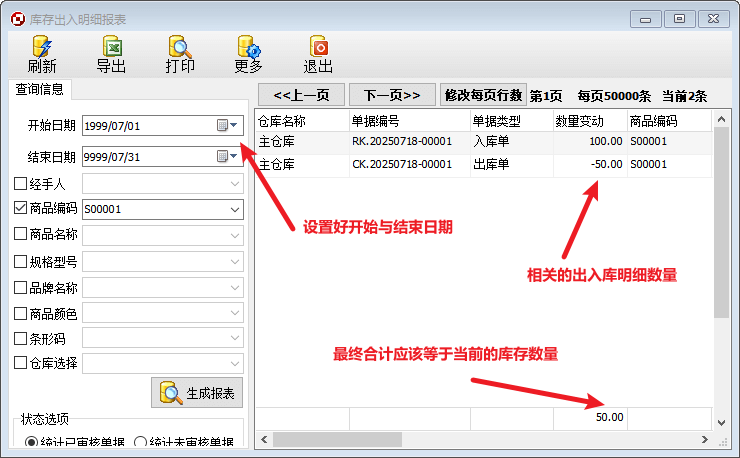740x458 pixels.
Task: Expand the 商品编码 S00001 dropdown
Action: (x=235, y=209)
